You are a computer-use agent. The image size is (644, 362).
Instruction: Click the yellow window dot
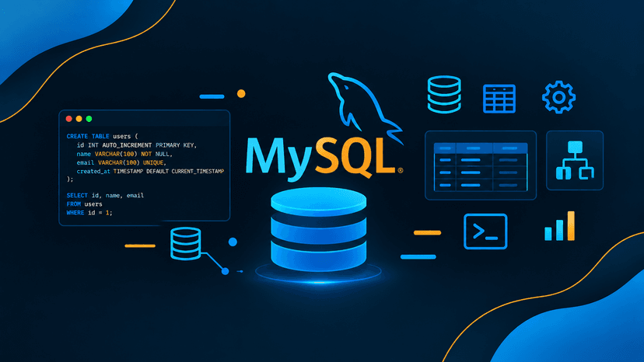[79, 119]
